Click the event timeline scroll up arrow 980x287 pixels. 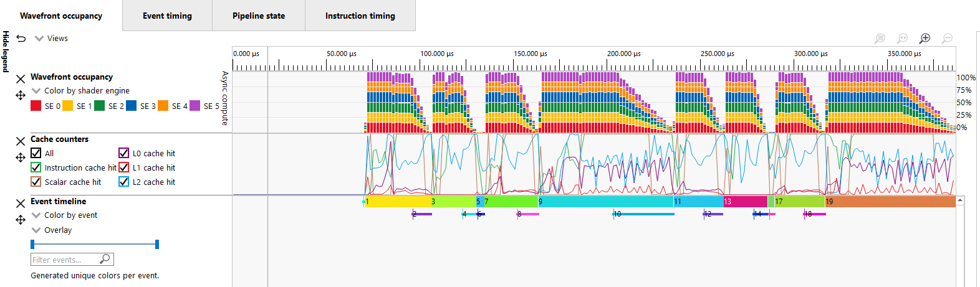[960, 200]
